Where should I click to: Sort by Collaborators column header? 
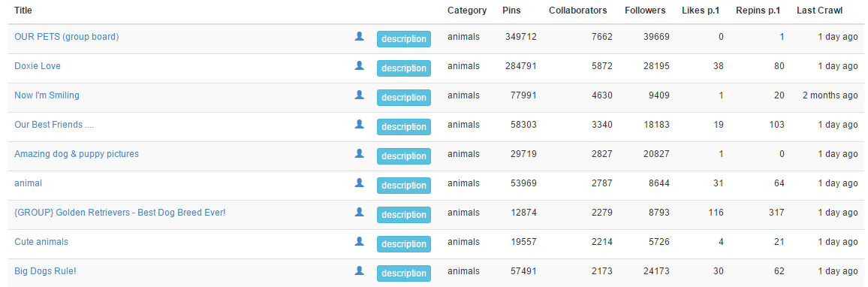point(578,10)
